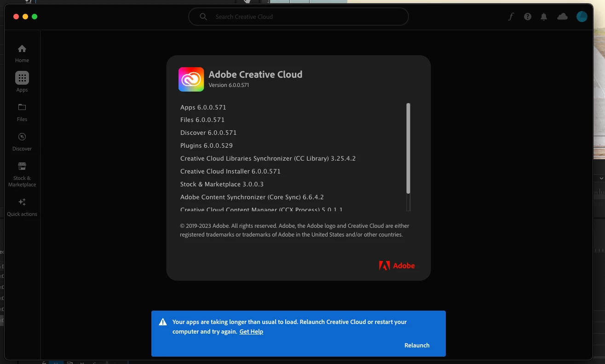The width and height of the screenshot is (605, 364).
Task: Open the Home section in sidebar
Action: click(22, 54)
